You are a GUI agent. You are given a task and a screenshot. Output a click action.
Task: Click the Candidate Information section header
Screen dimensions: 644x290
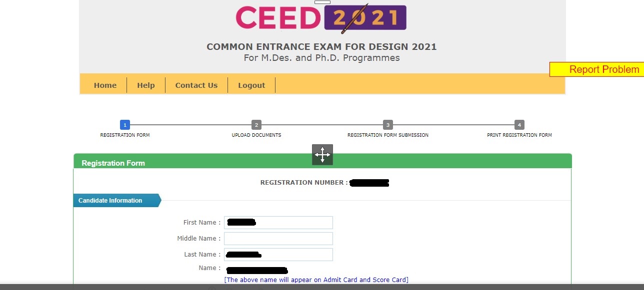[x=110, y=200]
